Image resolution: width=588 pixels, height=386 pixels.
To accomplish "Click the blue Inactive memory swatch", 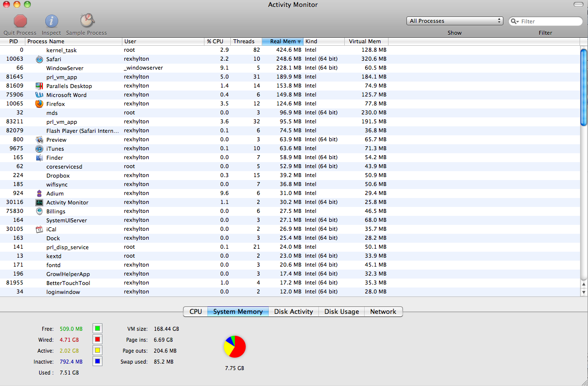I will point(98,362).
